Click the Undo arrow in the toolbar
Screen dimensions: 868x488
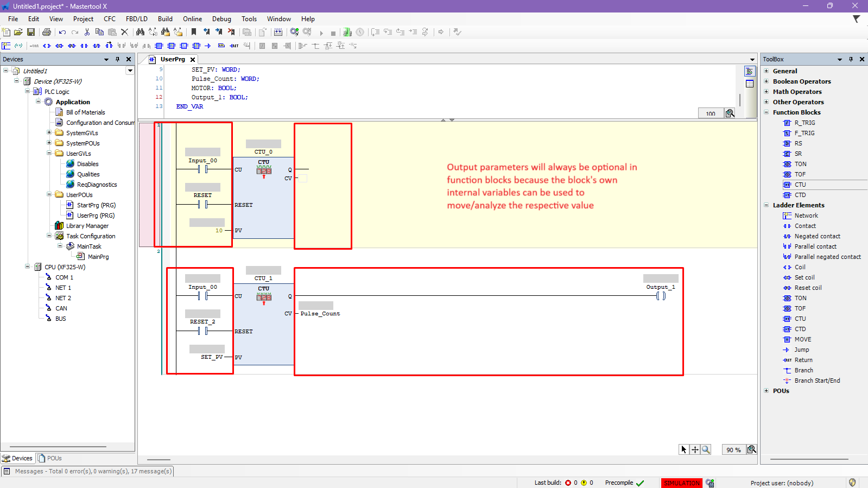[62, 33]
